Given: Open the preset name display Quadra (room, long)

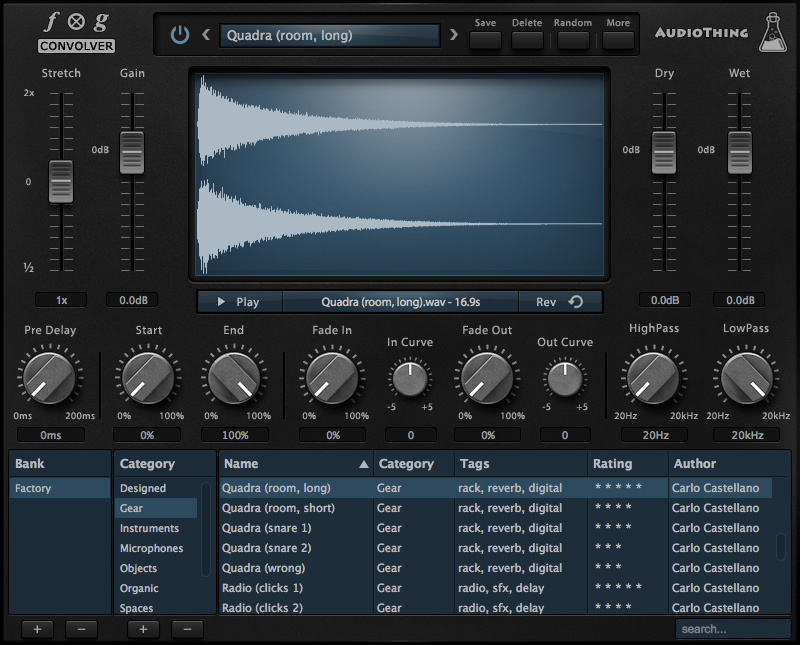Looking at the screenshot, I should [x=329, y=36].
